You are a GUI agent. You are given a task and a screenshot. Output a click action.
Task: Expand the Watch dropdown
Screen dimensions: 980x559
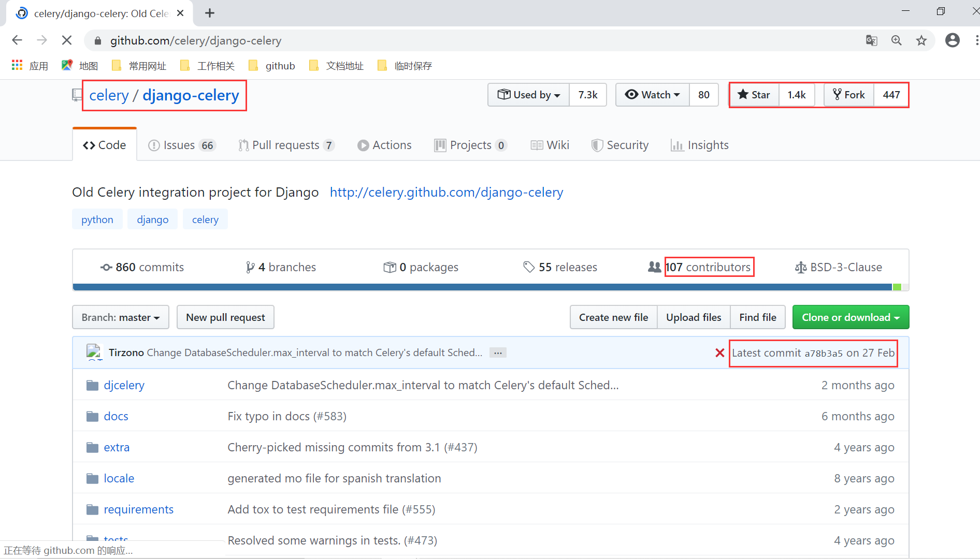653,95
